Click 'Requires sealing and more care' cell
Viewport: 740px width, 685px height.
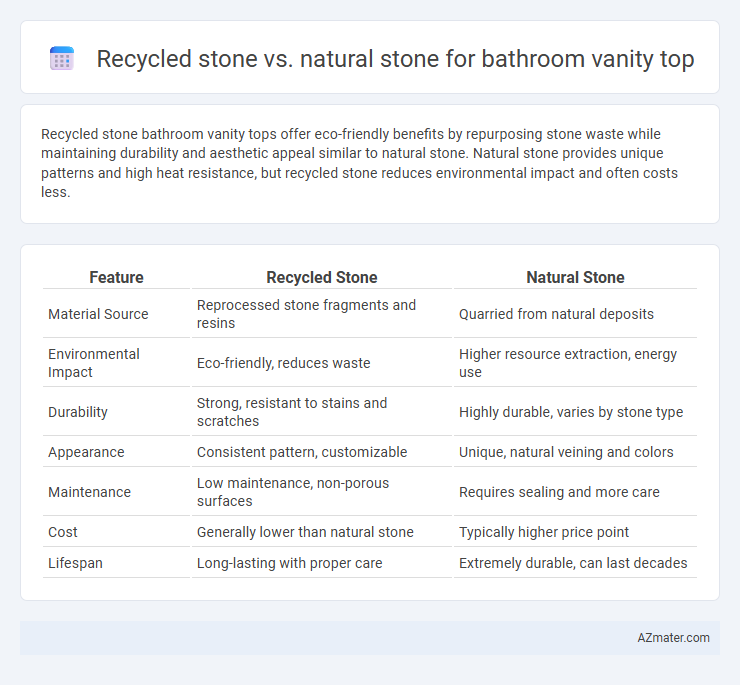[x=575, y=492]
